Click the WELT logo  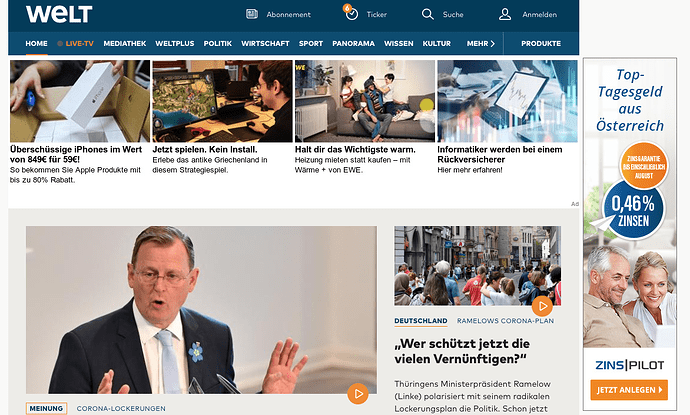click(59, 14)
